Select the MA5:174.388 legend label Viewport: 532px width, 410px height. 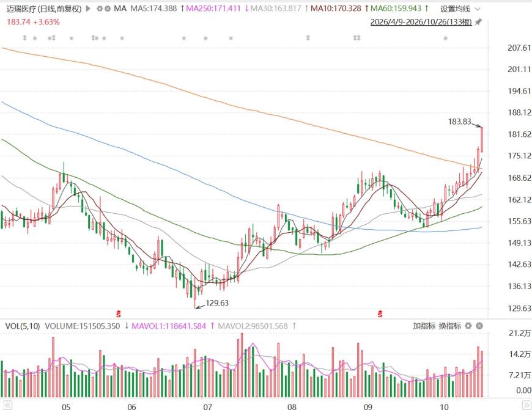tap(153, 9)
